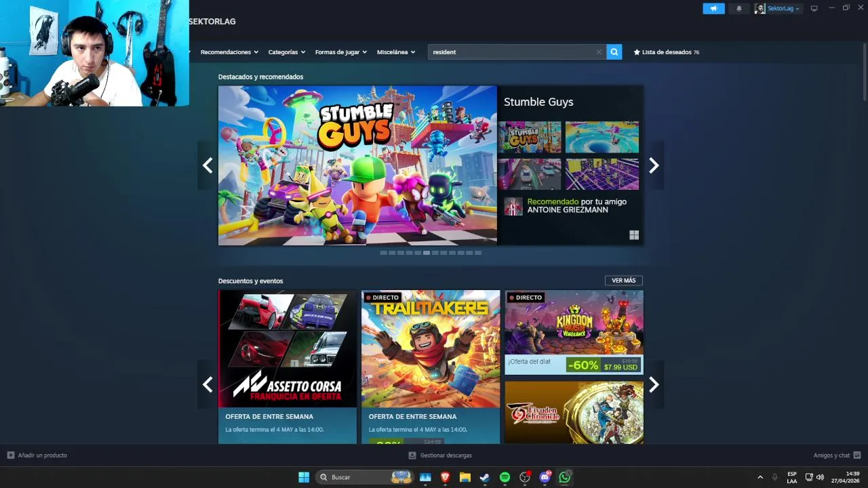Click the search magnifier button

614,52
